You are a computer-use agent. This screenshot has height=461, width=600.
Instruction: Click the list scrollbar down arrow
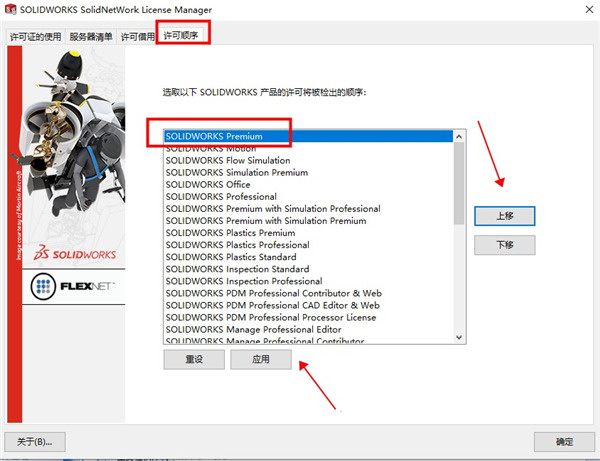[459, 337]
